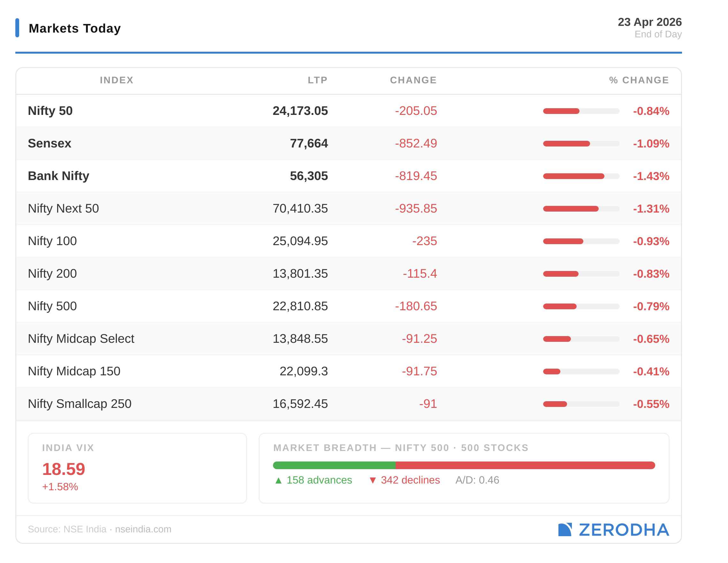728x563 pixels.
Task: Click the Nifty Midcap Select LTP value
Action: (300, 338)
